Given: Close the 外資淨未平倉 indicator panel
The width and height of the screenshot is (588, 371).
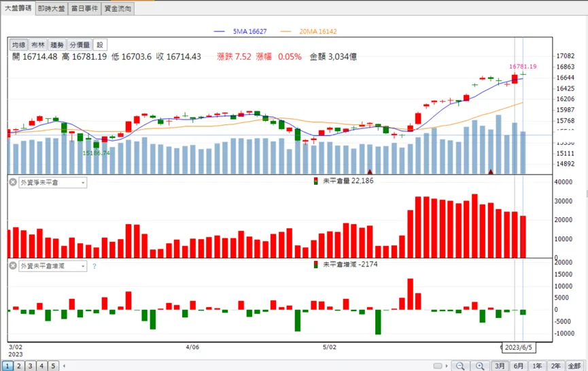Looking at the screenshot, I should (x=13, y=182).
